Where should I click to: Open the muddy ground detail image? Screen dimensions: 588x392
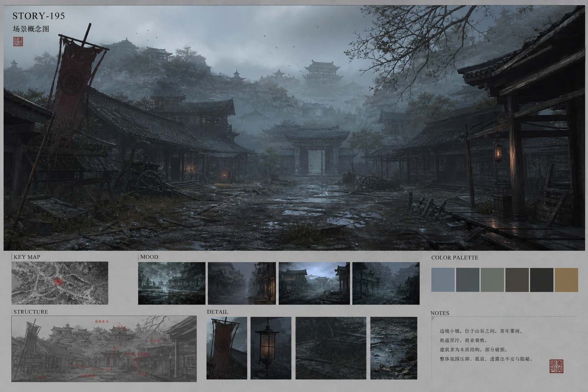(x=394, y=348)
